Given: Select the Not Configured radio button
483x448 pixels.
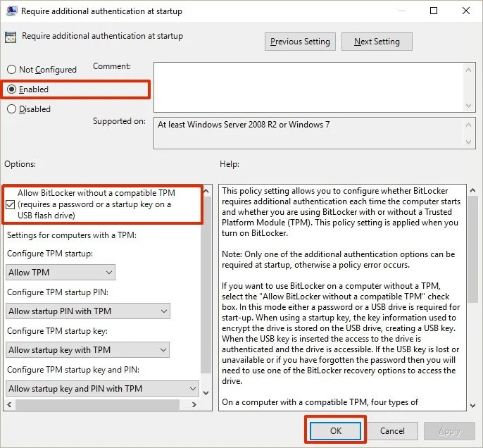Looking at the screenshot, I should [11, 70].
